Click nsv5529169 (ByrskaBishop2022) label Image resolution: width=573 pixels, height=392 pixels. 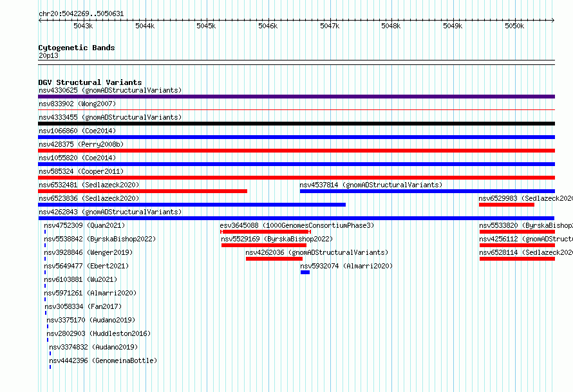coord(277,239)
